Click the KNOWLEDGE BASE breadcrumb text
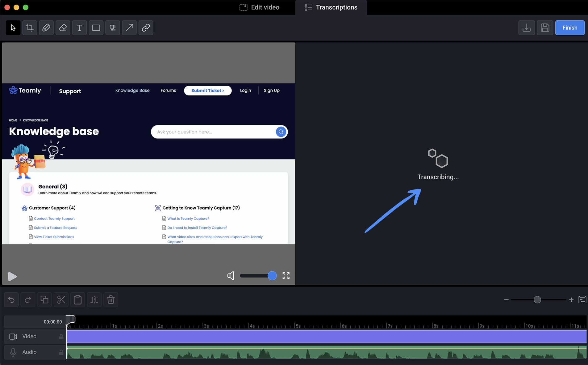The width and height of the screenshot is (588, 365). tap(35, 120)
